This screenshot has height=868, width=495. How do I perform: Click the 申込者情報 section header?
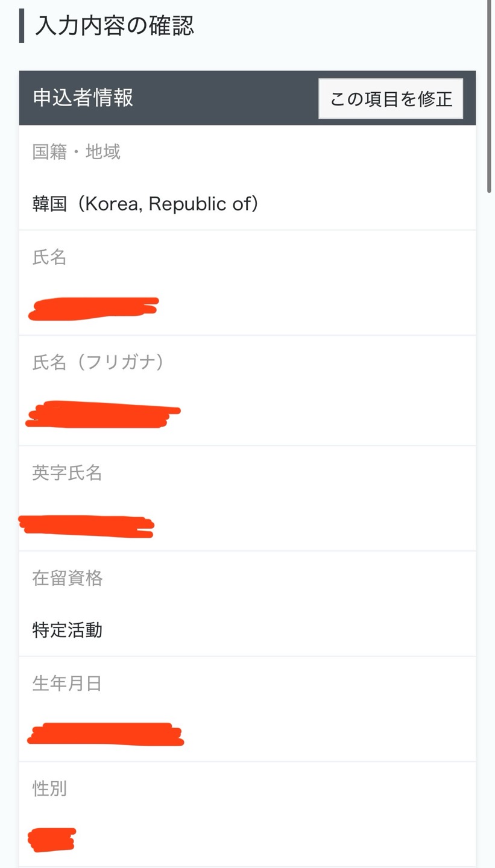(x=83, y=98)
